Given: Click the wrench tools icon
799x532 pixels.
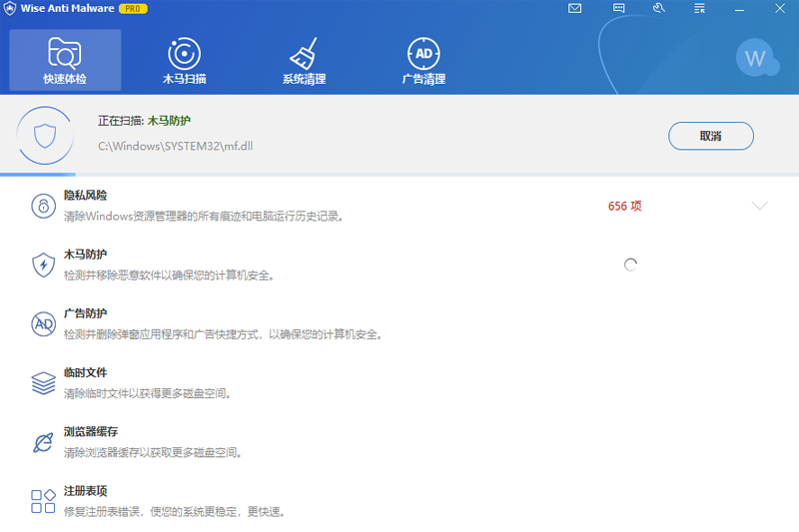Looking at the screenshot, I should point(659,8).
